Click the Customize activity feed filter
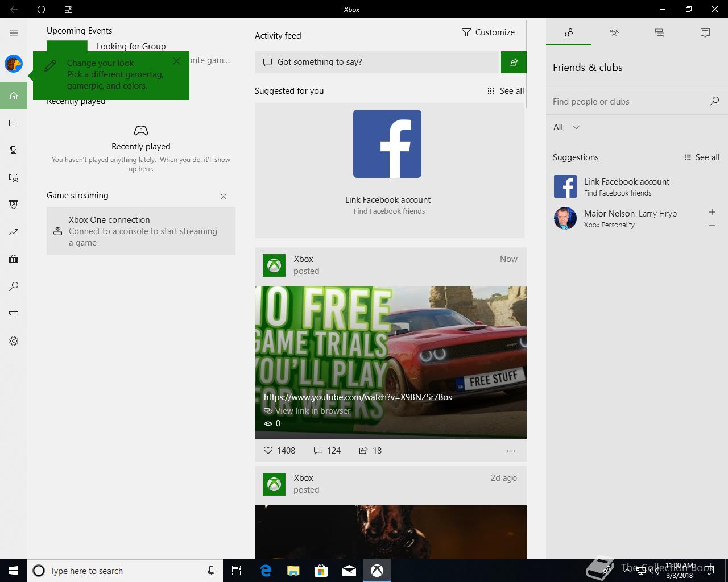The width and height of the screenshot is (728, 582). pos(488,32)
